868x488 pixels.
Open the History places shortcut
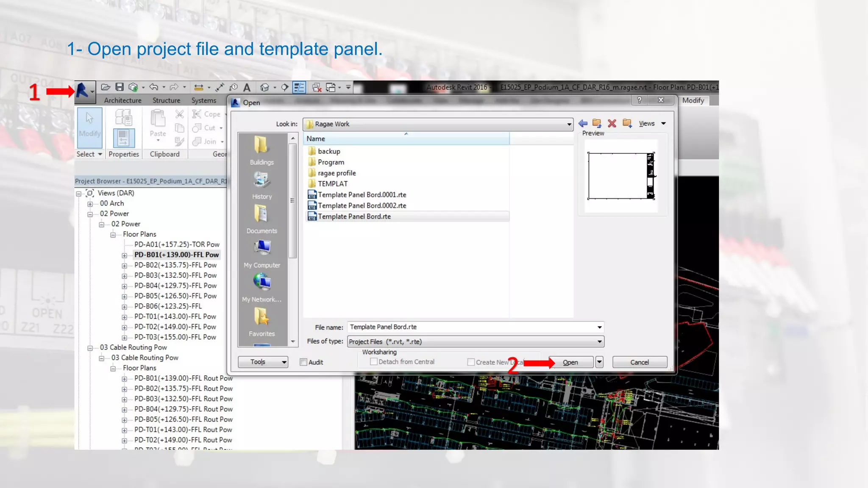[x=262, y=185]
